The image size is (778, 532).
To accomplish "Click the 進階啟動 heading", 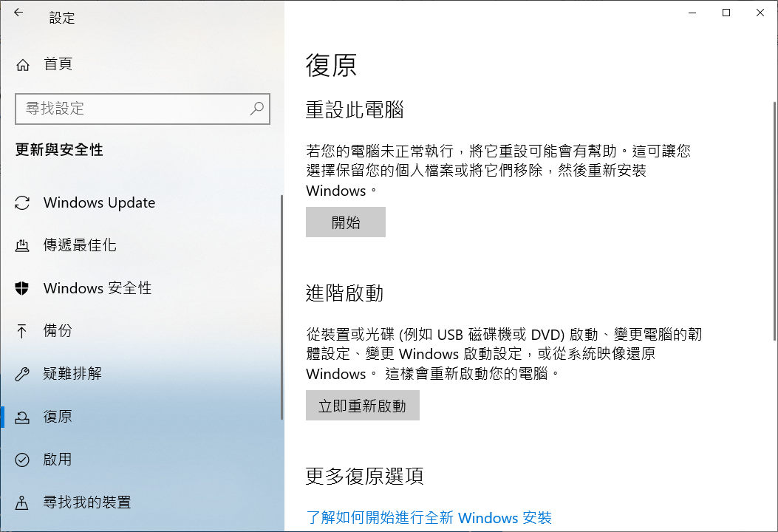I will pyautogui.click(x=344, y=293).
